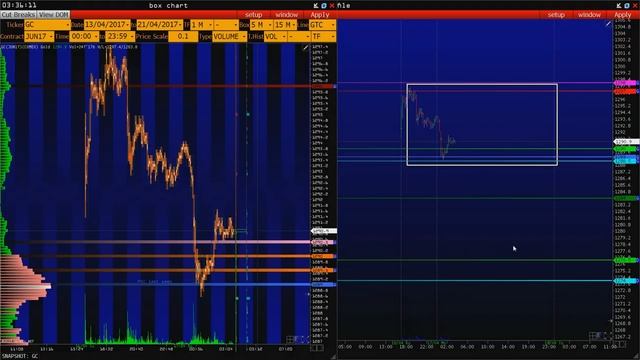Screen dimensions: 640x360
Task: Click pencil draw icon in box chart
Action: tap(306, 48)
